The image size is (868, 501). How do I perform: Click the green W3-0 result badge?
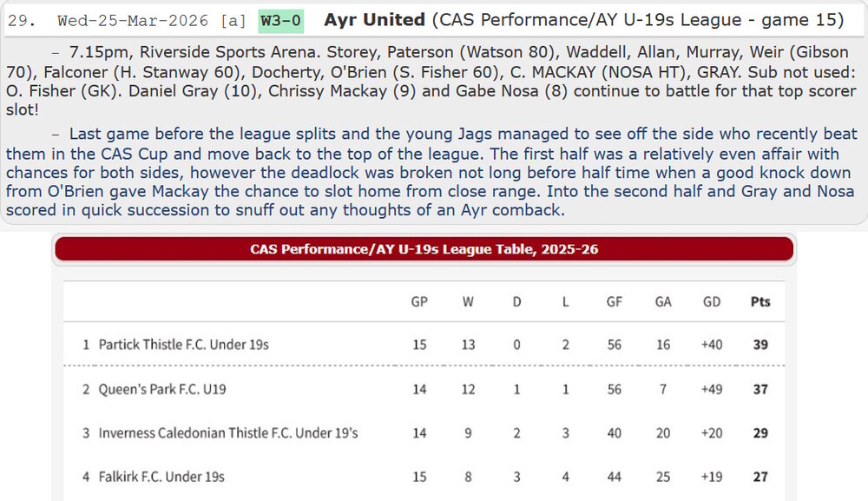282,20
